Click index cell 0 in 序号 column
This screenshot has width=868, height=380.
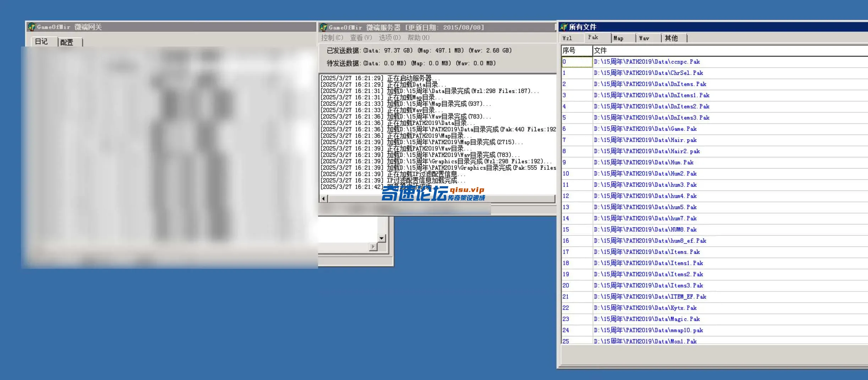point(577,62)
